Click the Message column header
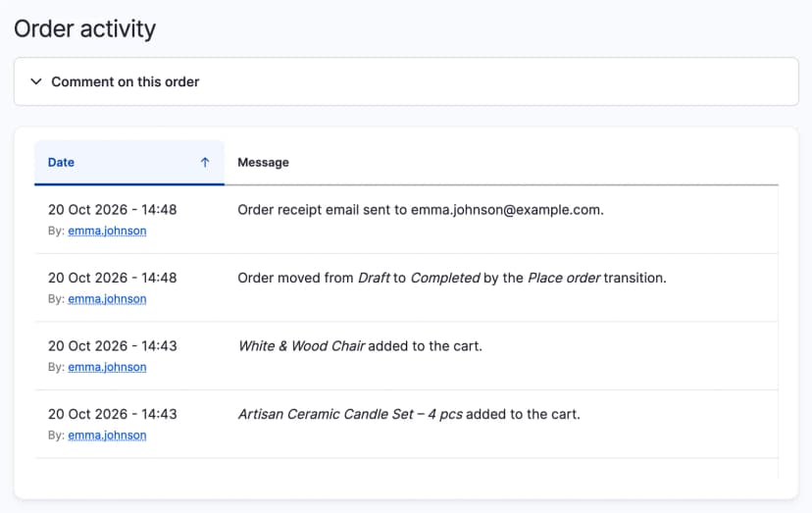The height and width of the screenshot is (513, 812). (263, 162)
